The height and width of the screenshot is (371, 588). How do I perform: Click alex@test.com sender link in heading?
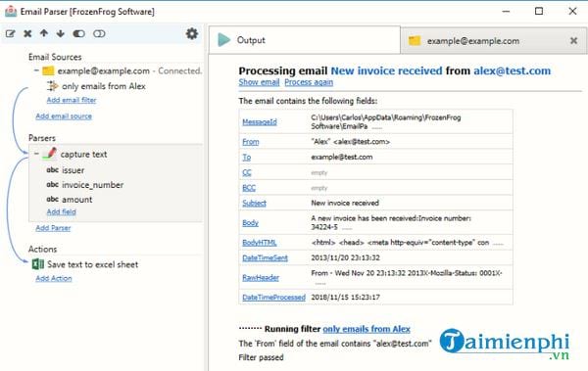(x=513, y=70)
